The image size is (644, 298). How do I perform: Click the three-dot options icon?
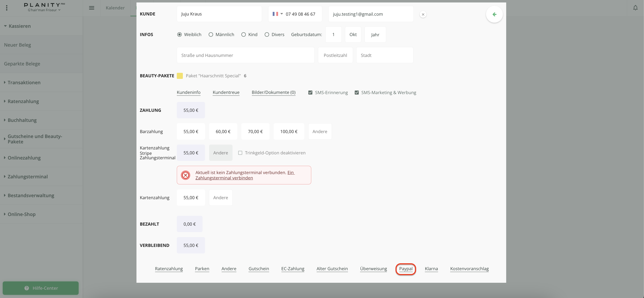tap(7, 8)
